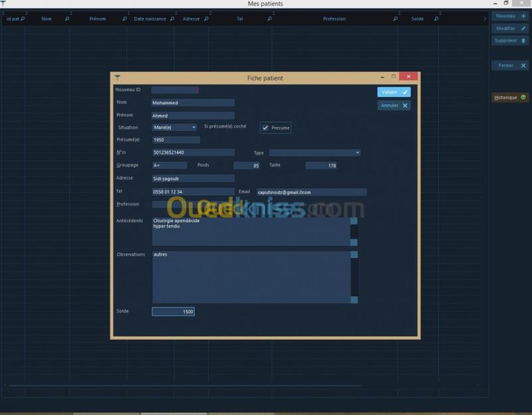The width and height of the screenshot is (532, 415).
Task: Click the Supprimer button in the side panel
Action: click(510, 41)
